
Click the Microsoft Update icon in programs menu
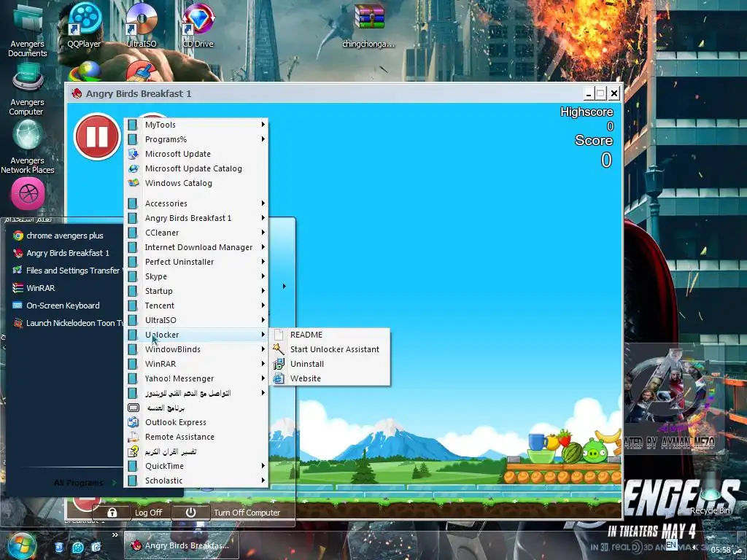133,154
